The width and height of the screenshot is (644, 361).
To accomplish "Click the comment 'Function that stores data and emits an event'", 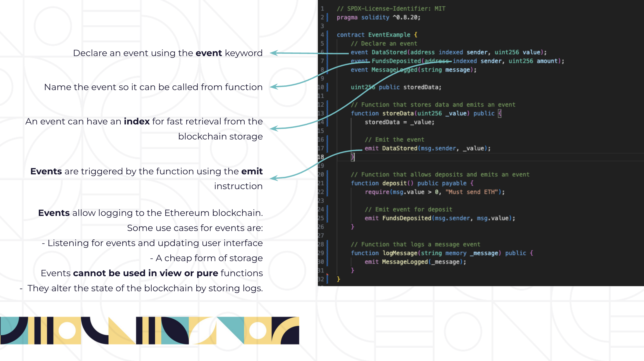I will [433, 105].
